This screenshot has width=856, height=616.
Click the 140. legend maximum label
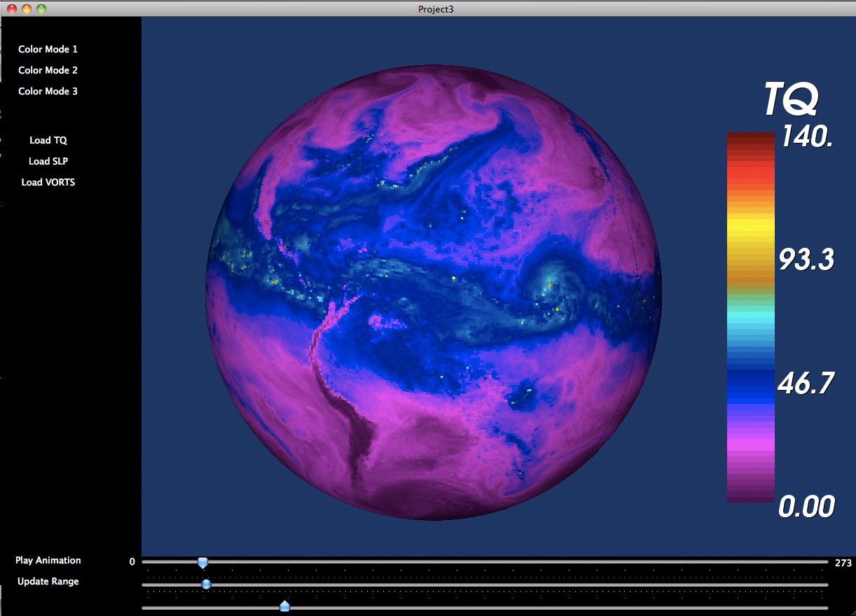[x=806, y=136]
